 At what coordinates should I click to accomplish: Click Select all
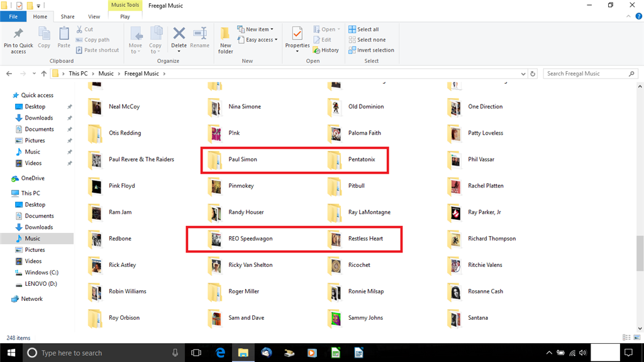coord(364,29)
